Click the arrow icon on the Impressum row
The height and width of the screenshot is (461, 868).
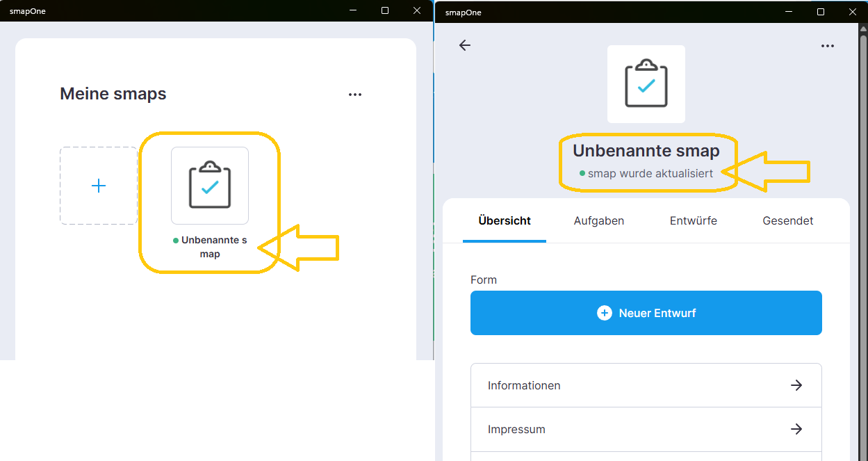tap(796, 429)
